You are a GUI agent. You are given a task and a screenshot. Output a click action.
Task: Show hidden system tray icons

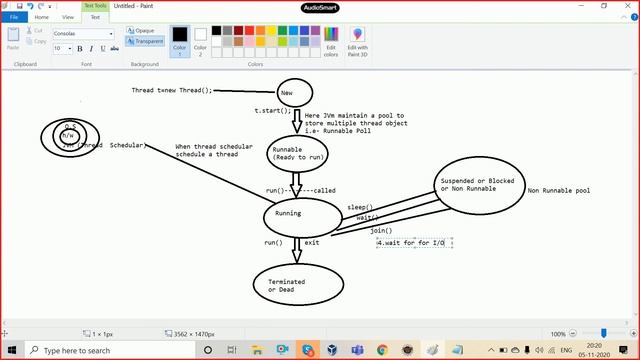[491, 350]
